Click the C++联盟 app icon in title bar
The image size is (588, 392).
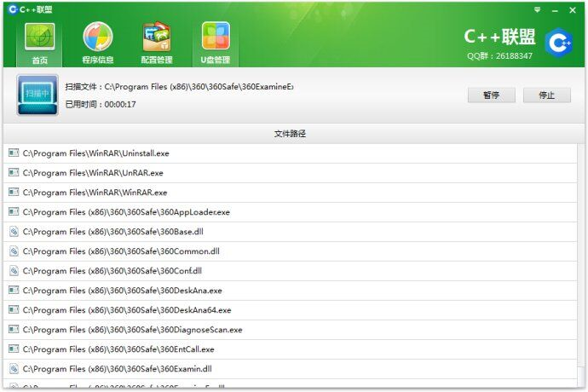coord(13,9)
